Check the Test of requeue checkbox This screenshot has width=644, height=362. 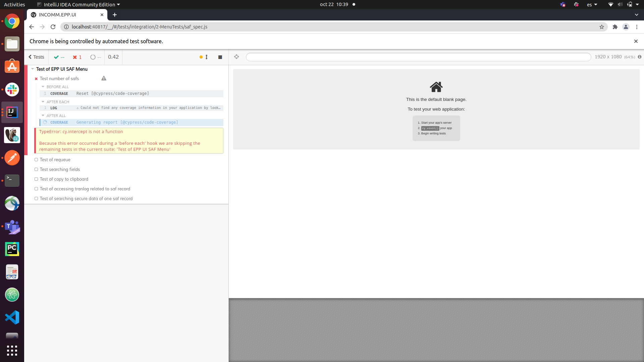pos(36,160)
